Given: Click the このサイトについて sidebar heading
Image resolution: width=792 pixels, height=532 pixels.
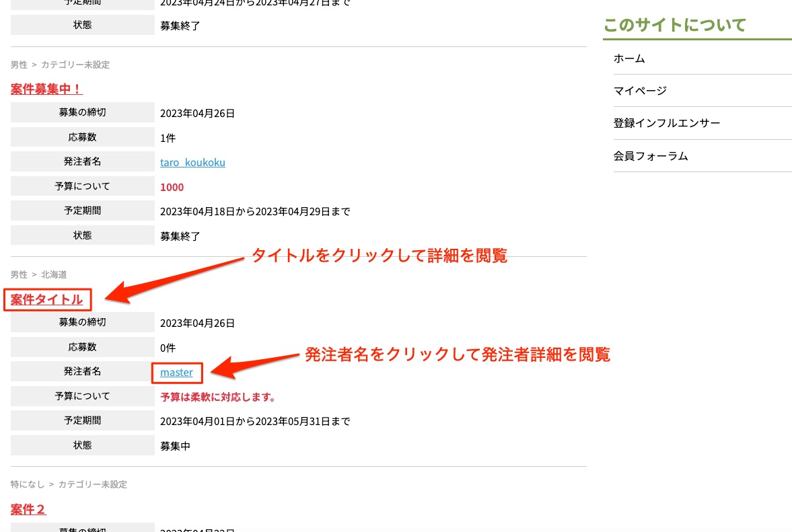Looking at the screenshot, I should point(674,26).
